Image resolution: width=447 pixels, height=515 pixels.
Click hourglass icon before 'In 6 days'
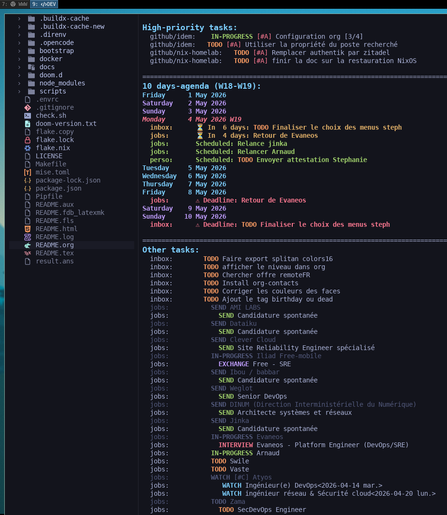(200, 128)
